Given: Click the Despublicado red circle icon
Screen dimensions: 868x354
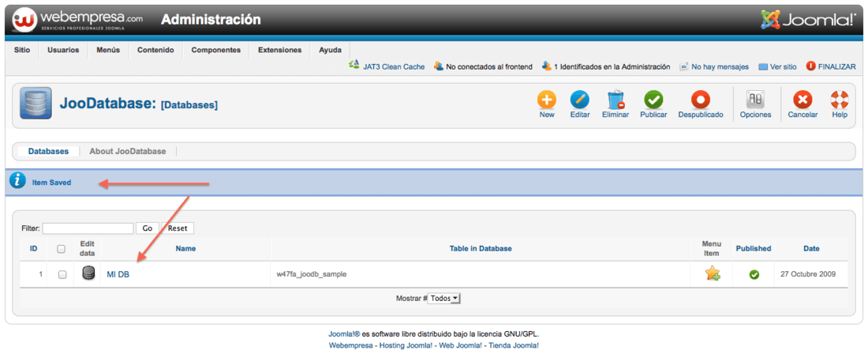Looking at the screenshot, I should pyautogui.click(x=700, y=100).
